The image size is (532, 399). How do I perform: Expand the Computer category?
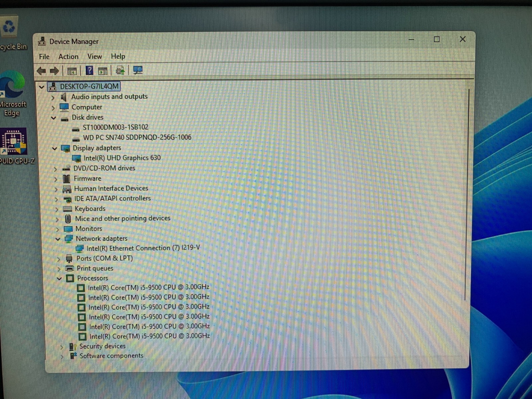pos(53,108)
